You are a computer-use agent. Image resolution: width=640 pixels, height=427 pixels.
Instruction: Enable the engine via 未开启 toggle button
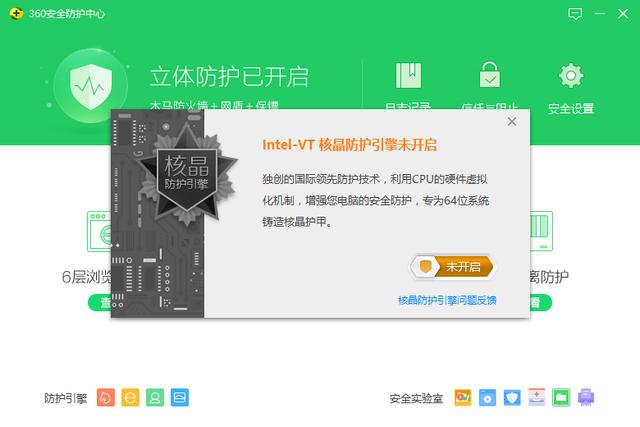(452, 266)
